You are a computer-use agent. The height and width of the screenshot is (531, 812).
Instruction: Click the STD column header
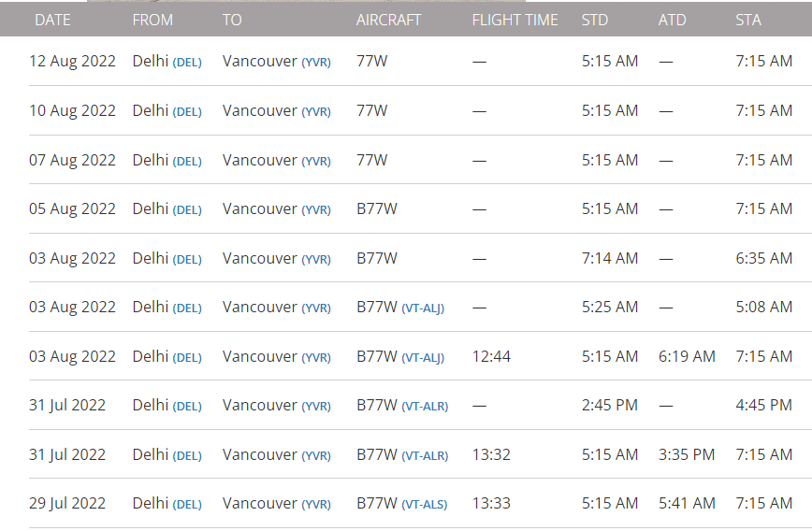tap(595, 20)
